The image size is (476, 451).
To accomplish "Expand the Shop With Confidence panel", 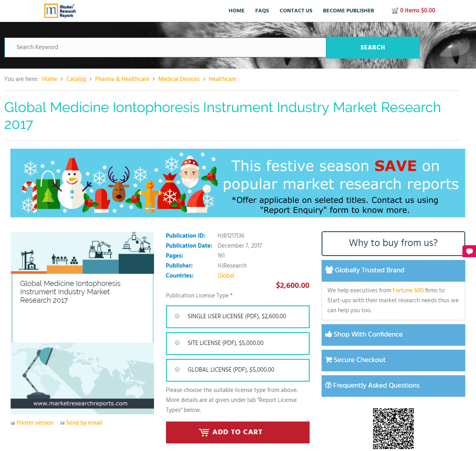I will pyautogui.click(x=393, y=335).
